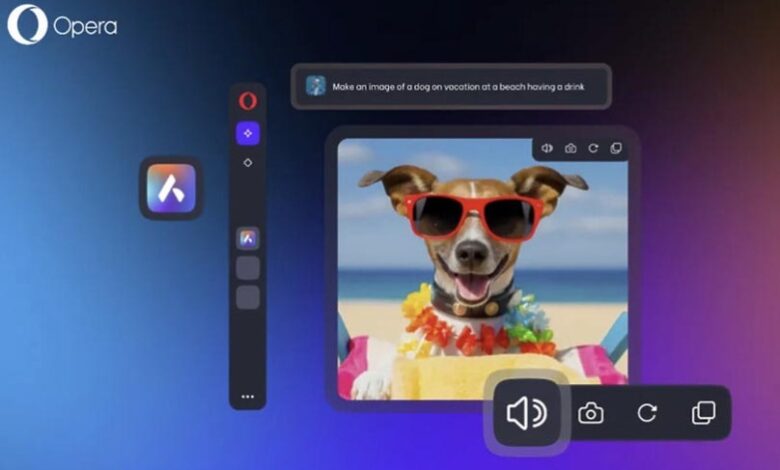Image resolution: width=780 pixels, height=470 pixels.
Task: Open the three-dots sidebar menu
Action: pos(248,396)
